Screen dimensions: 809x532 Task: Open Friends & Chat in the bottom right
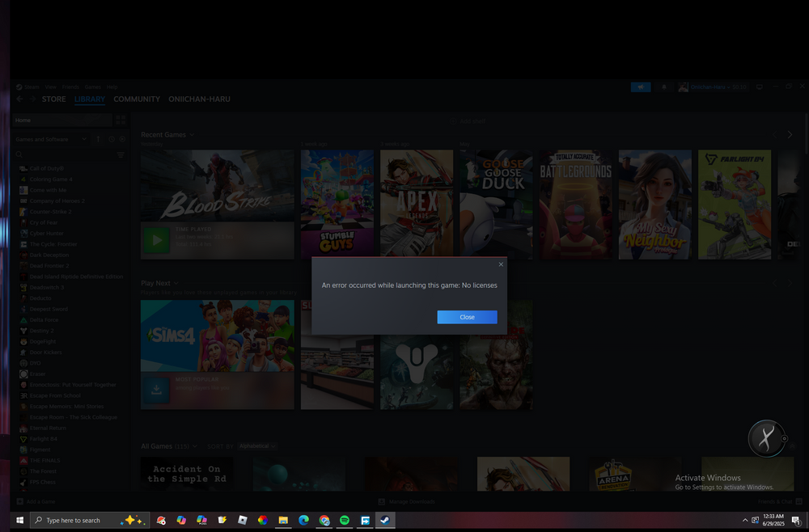[x=780, y=501]
